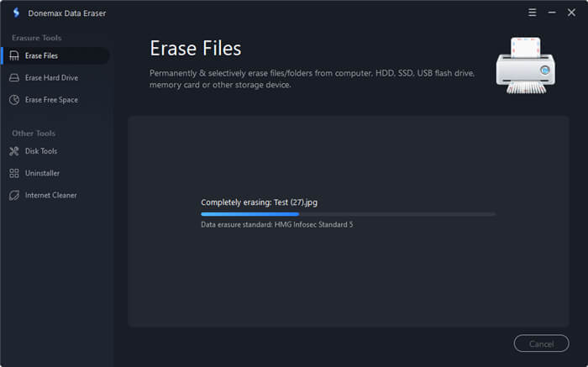588x367 pixels.
Task: Click the 'Donemax Data Eraser' title text
Action: (x=67, y=13)
